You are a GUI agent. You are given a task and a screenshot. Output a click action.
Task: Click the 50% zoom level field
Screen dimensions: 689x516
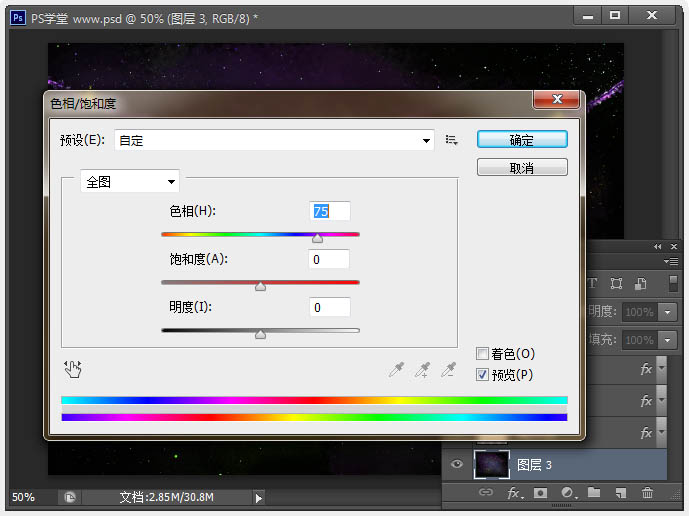pyautogui.click(x=23, y=497)
